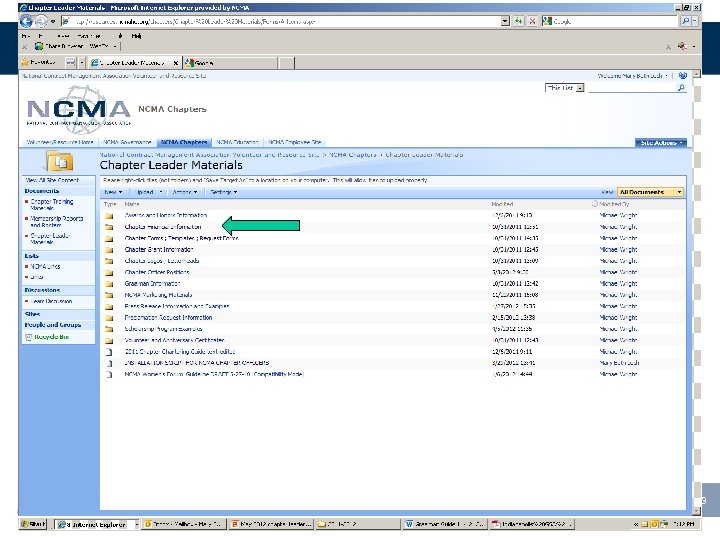Click the SharePoint search magnifier icon

click(681, 88)
